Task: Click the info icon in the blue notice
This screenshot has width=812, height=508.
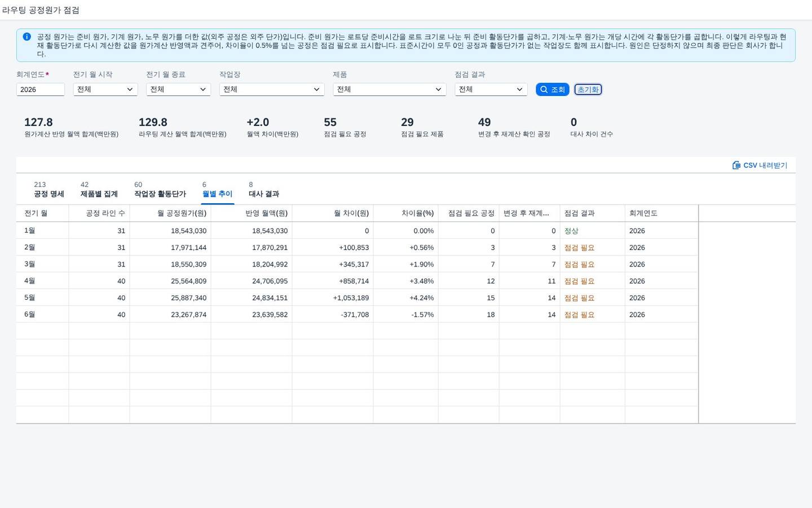Action: coord(27,37)
